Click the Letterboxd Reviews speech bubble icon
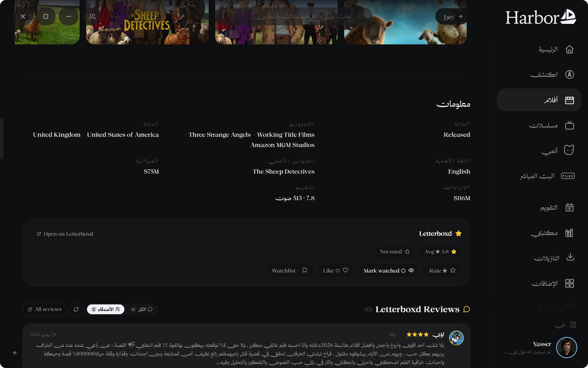Image resolution: width=588 pixels, height=368 pixels. pyautogui.click(x=466, y=309)
